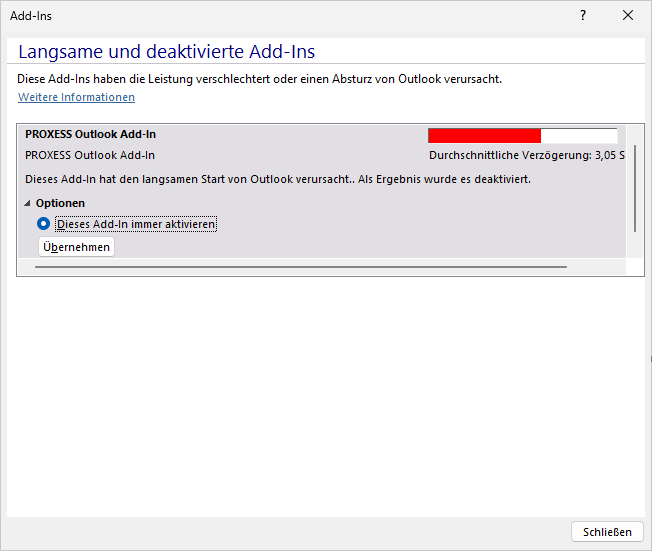Click the 'Langsame und deaktivierte Add-Ins' heading
Image resolution: width=652 pixels, height=551 pixels.
coord(167,52)
